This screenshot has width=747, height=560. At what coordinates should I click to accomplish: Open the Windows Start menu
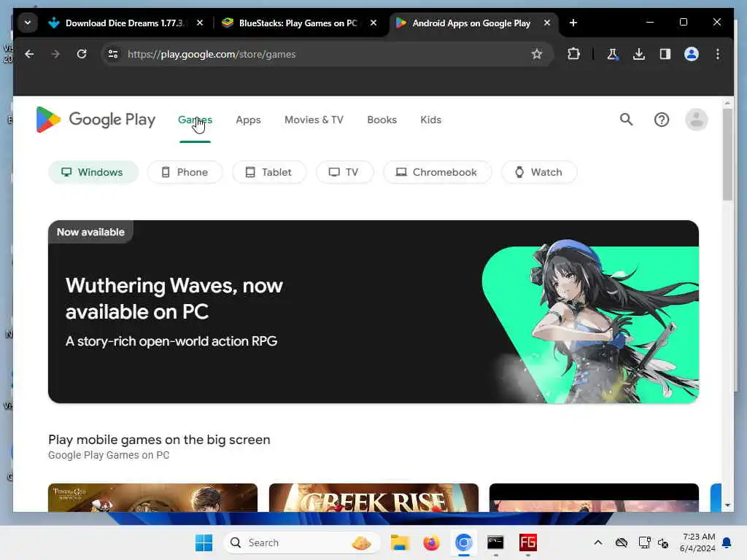click(x=204, y=542)
